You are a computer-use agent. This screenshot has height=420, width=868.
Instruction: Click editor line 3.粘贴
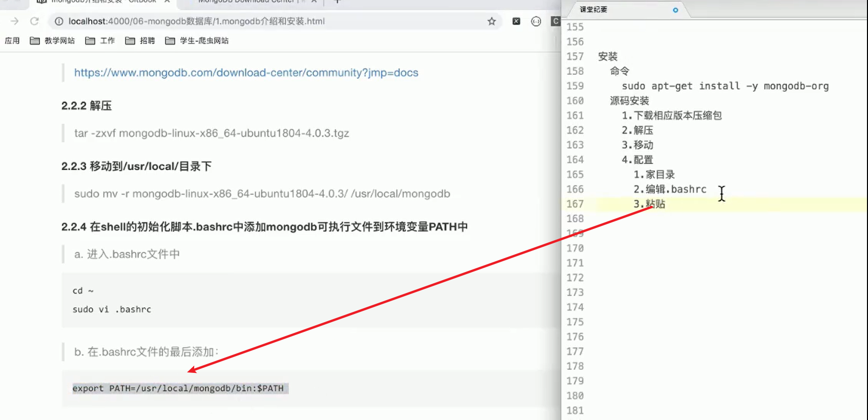click(649, 204)
